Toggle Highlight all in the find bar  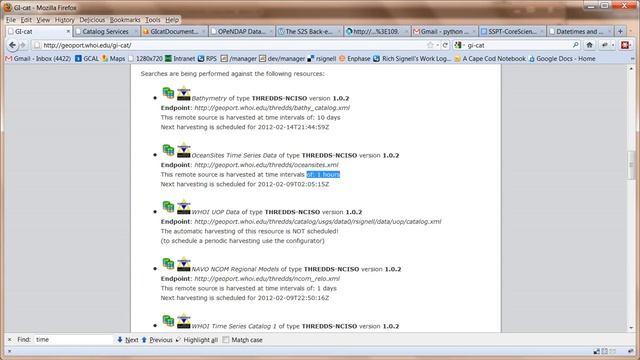point(197,340)
